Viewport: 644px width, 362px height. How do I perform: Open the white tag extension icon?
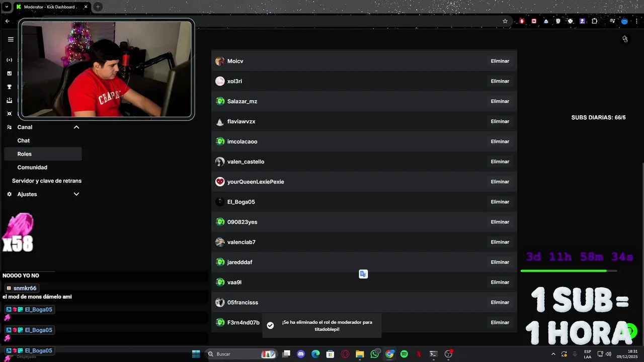pos(570,21)
